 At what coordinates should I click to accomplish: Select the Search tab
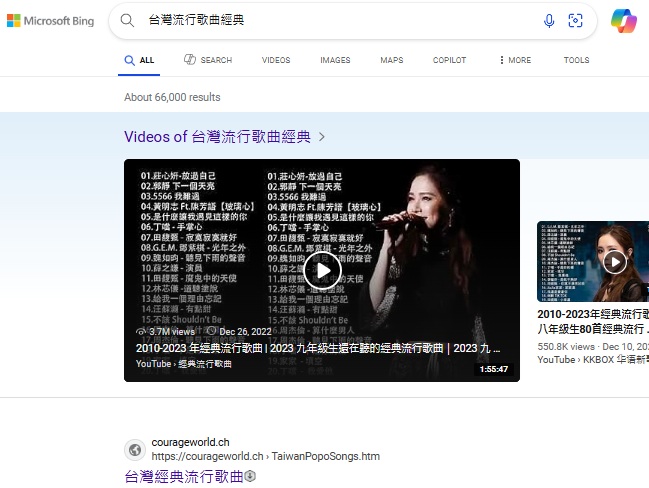(208, 60)
